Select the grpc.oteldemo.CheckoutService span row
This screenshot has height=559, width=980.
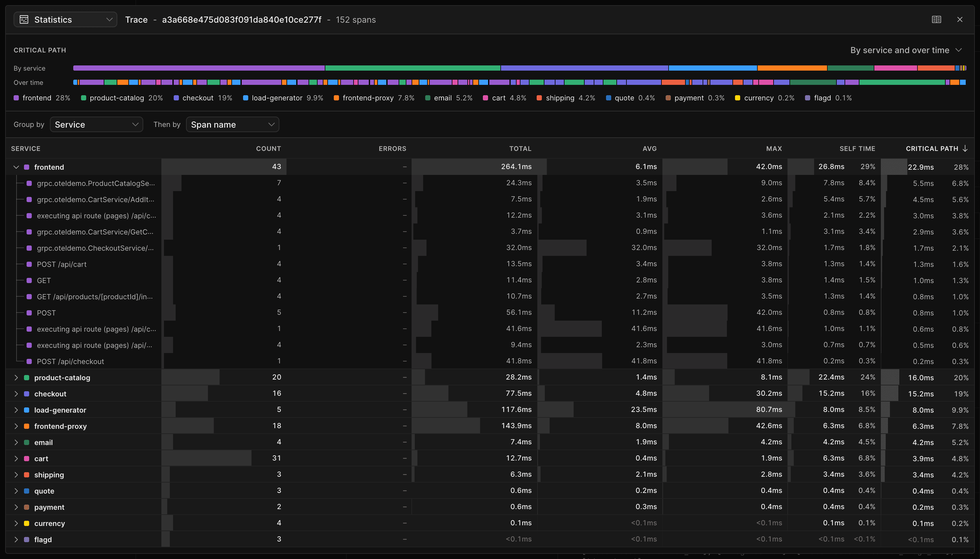490,248
